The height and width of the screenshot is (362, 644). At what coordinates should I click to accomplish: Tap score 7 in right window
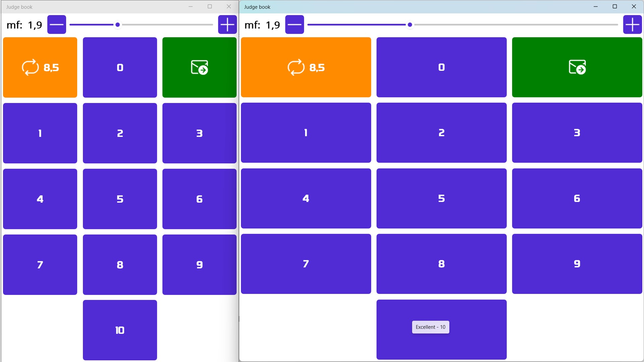pos(306,264)
